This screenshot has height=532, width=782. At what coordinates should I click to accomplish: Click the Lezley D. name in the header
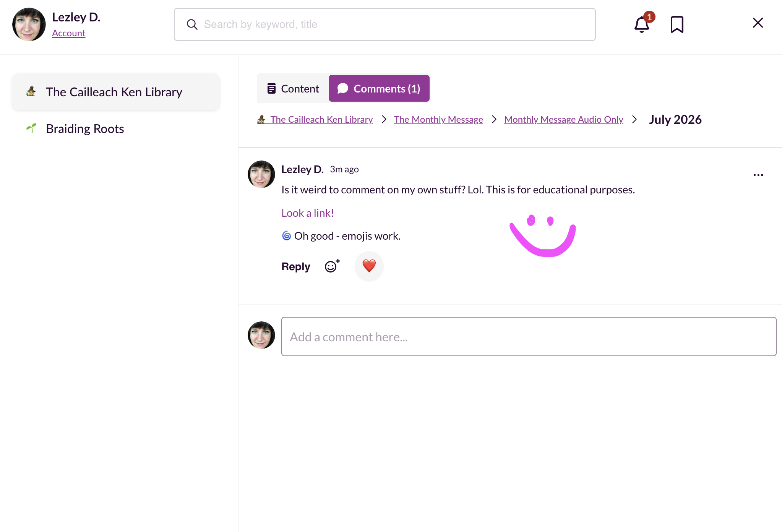coord(76,17)
